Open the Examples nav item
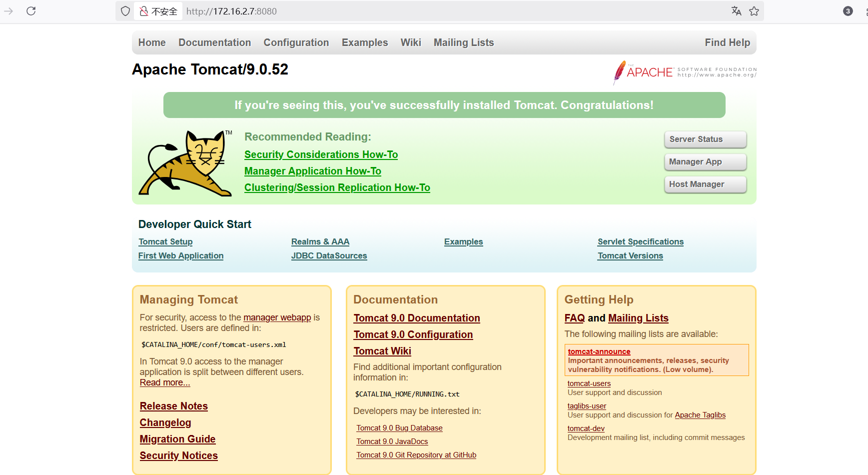Image resolution: width=868 pixels, height=475 pixels. tap(365, 42)
